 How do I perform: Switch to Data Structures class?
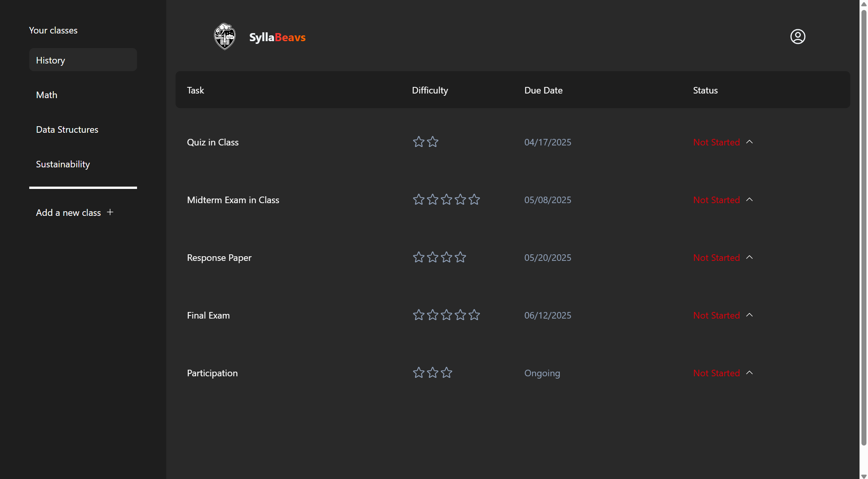click(x=67, y=130)
